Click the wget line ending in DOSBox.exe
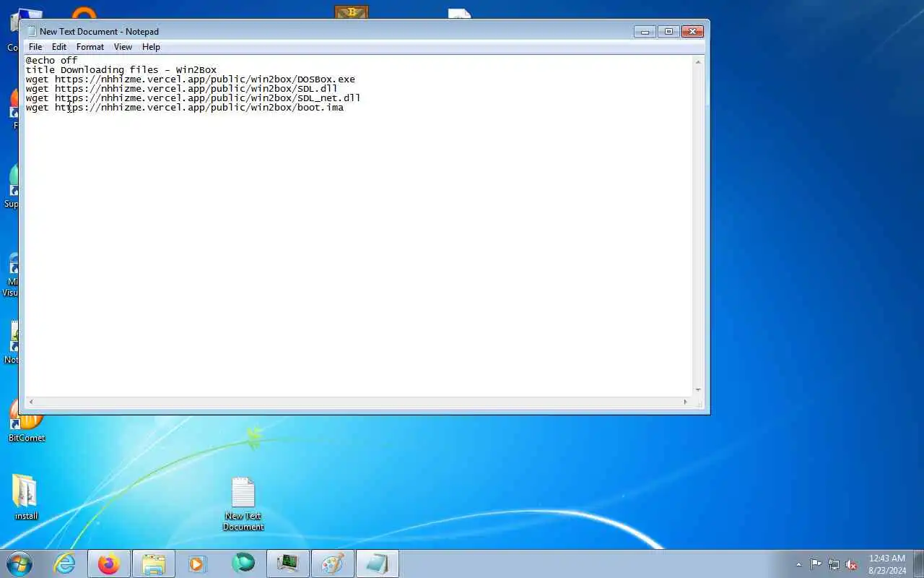 point(191,79)
